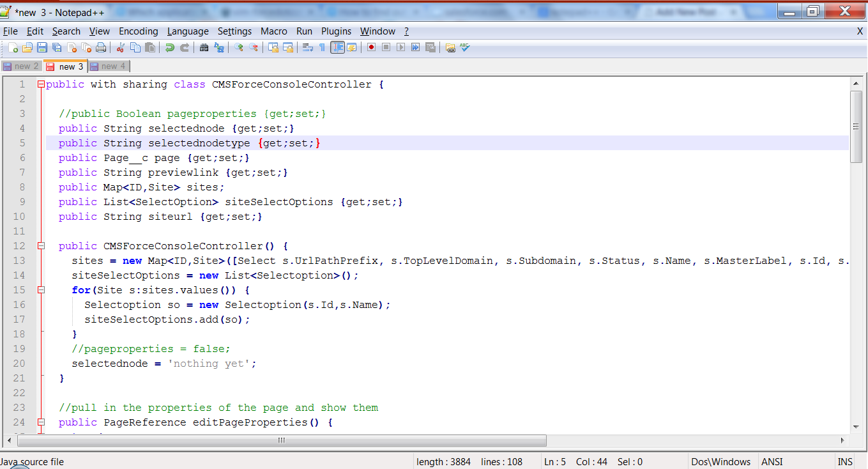Click the horizontal scrollbar thumb

pyautogui.click(x=282, y=440)
